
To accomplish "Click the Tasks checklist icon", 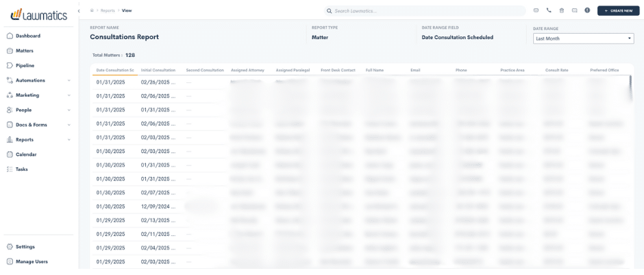I will [10, 169].
